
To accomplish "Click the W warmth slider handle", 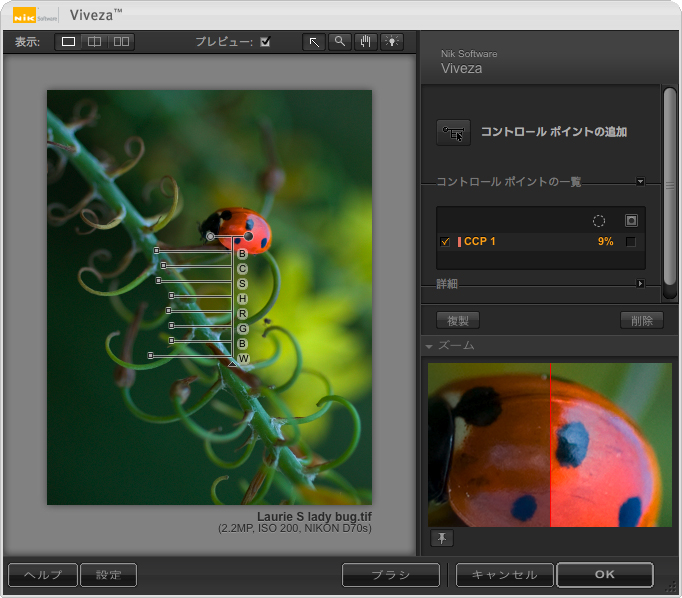I will (x=150, y=356).
